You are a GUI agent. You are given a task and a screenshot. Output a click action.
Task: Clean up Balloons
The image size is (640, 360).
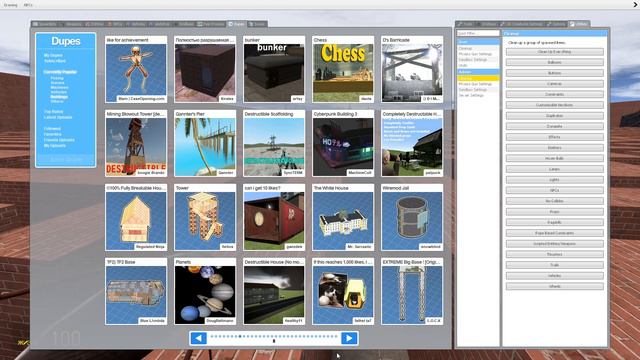click(555, 62)
